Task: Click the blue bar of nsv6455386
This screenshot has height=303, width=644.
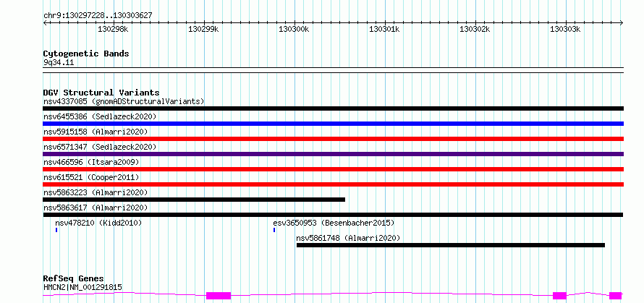Action: [333, 124]
